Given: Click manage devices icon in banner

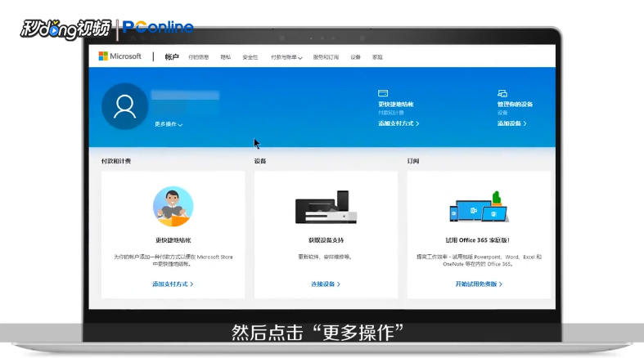Looking at the screenshot, I should pyautogui.click(x=502, y=93).
